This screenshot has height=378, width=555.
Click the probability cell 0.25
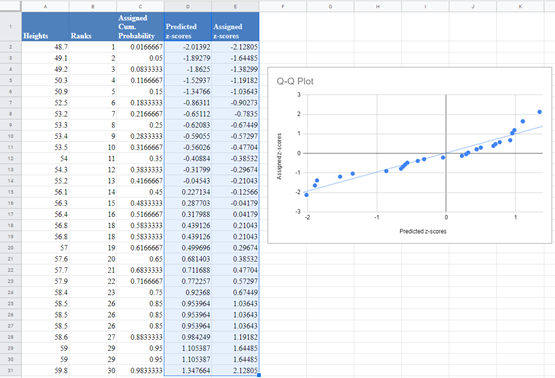[x=141, y=125]
